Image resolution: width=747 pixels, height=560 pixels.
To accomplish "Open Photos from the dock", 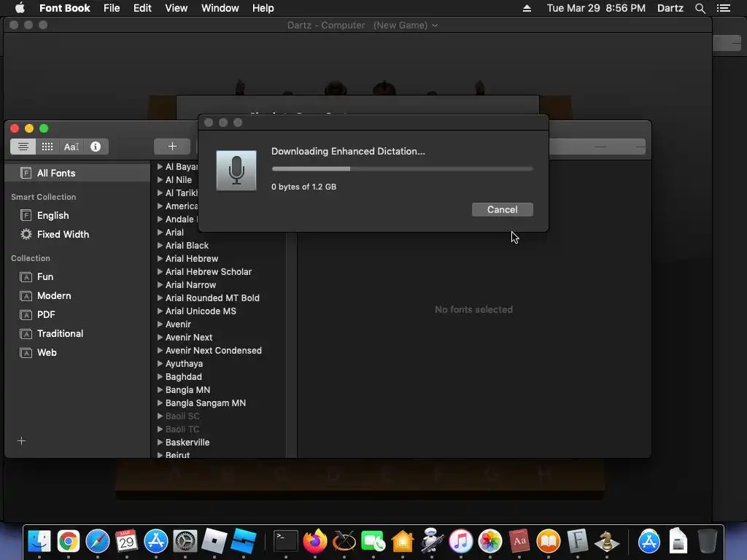I will coord(490,542).
